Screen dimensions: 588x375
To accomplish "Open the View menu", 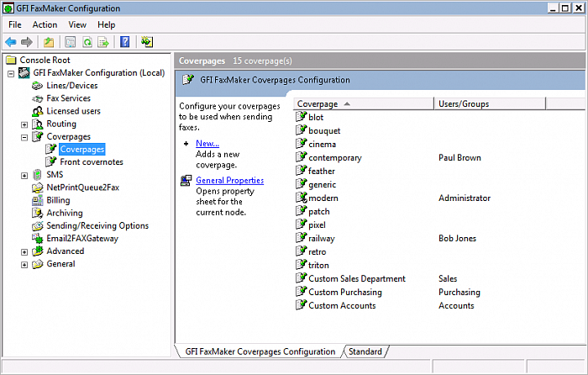I will coord(77,24).
